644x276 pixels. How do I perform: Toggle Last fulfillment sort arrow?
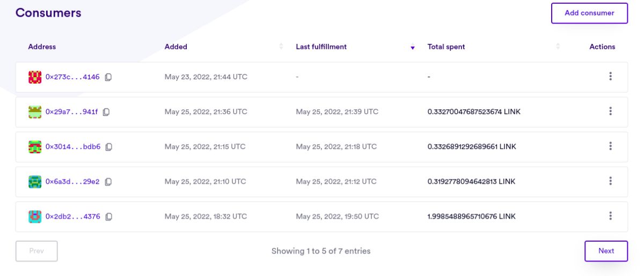(413, 47)
